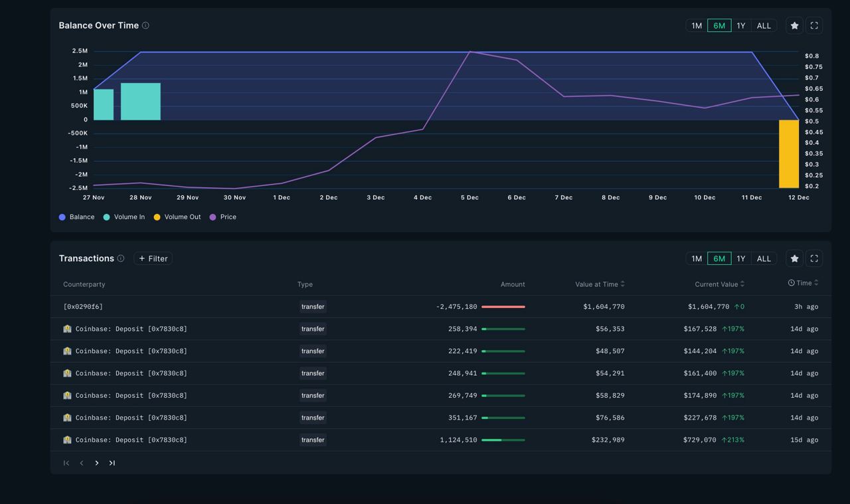This screenshot has width=850, height=504.
Task: Select ALL range on Balance chart
Action: coord(764,25)
